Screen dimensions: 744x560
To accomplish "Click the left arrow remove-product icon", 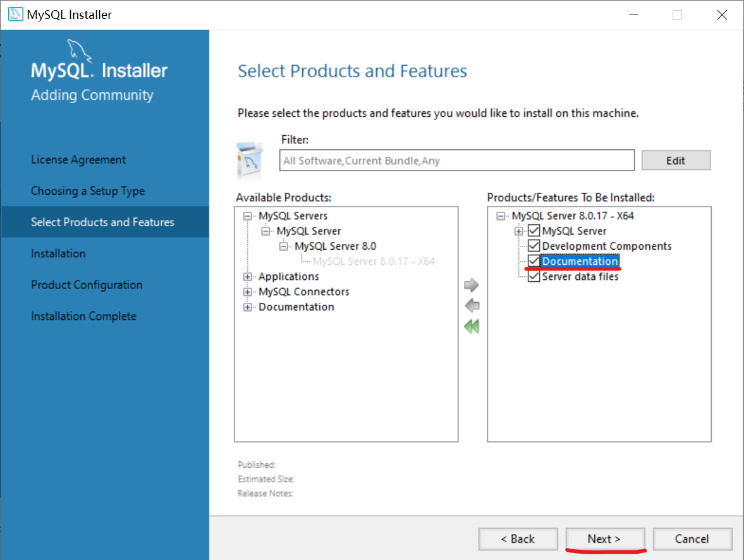I will pyautogui.click(x=472, y=306).
